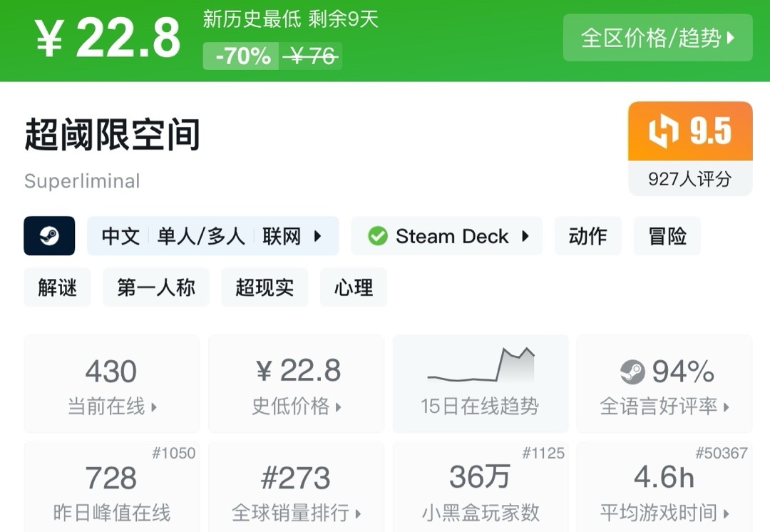Select the 第一人称 (First-person) tag
Viewport: 770px width, 532px height.
pyautogui.click(x=156, y=287)
